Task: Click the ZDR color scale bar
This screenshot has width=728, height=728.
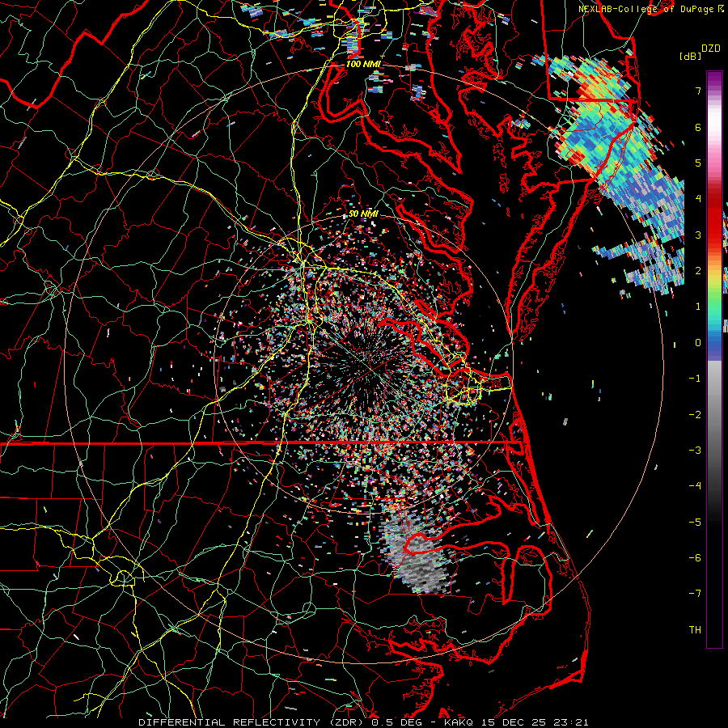Action: click(714, 359)
